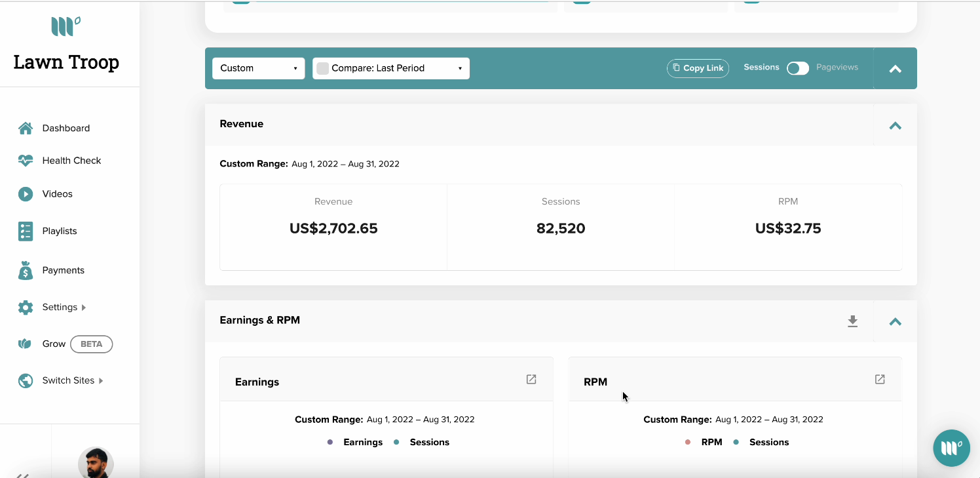Click the US$2,702.65 revenue value

tap(333, 228)
